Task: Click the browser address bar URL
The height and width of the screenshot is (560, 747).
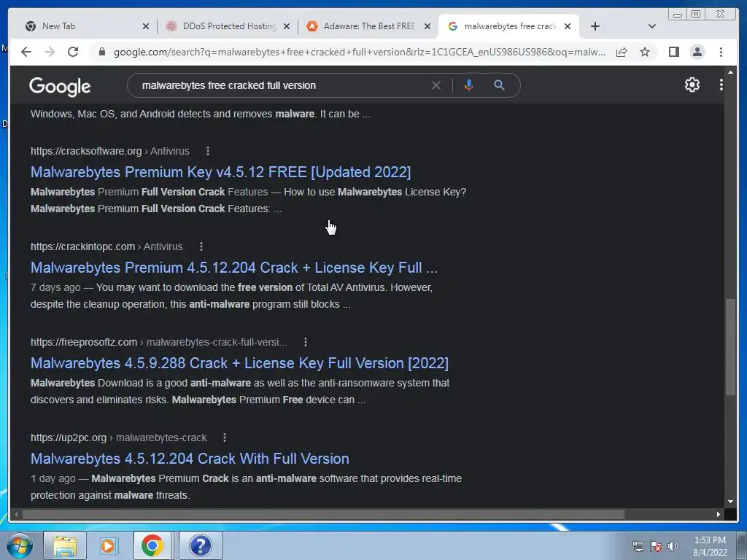Action: pos(359,52)
